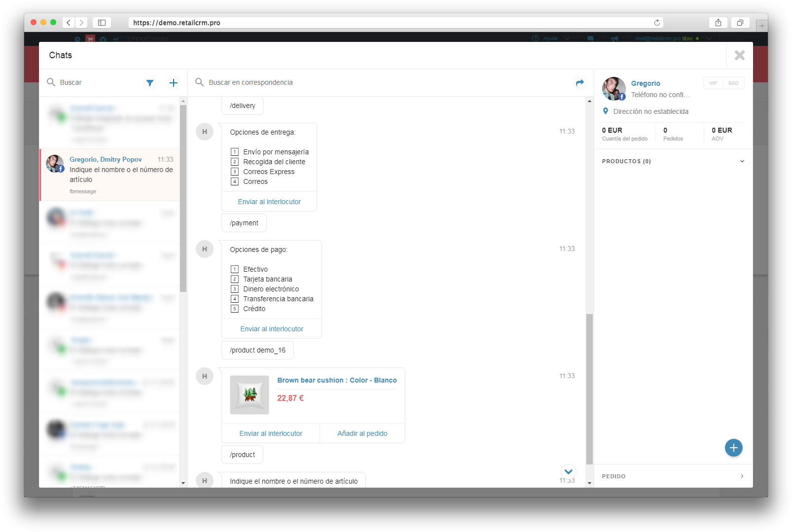This screenshot has height=532, width=792.
Task: Open Brown bear cushion product link
Action: point(337,380)
